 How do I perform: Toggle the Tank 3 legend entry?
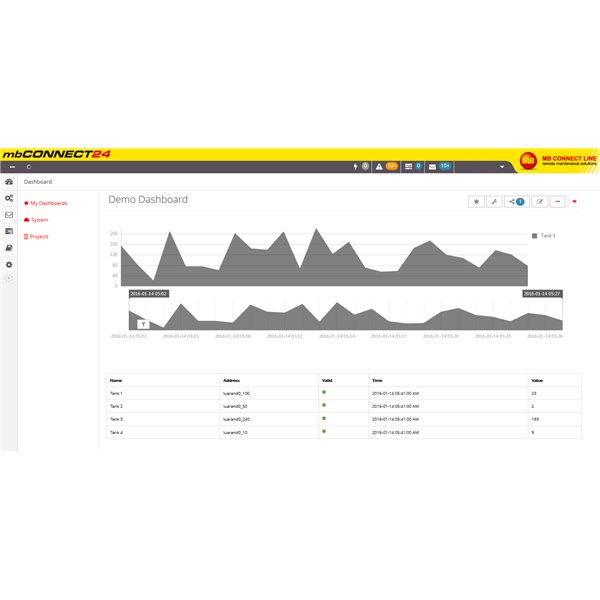click(545, 235)
